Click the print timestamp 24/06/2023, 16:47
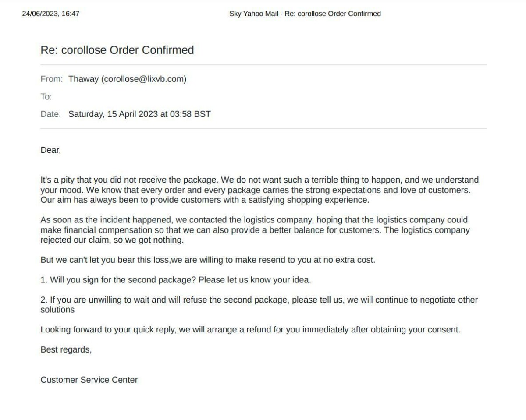 [x=51, y=14]
